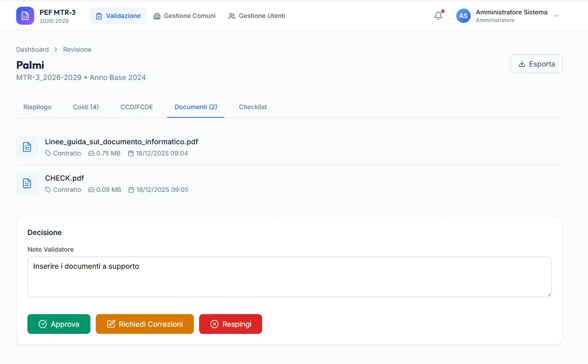Focus the Note Validatore text area
This screenshot has height=364, width=588.
(x=290, y=277)
